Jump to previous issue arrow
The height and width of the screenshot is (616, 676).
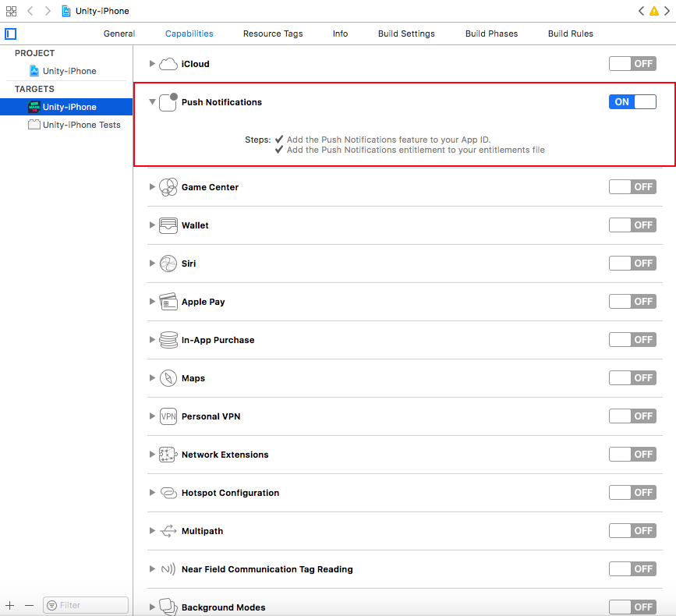pos(641,11)
